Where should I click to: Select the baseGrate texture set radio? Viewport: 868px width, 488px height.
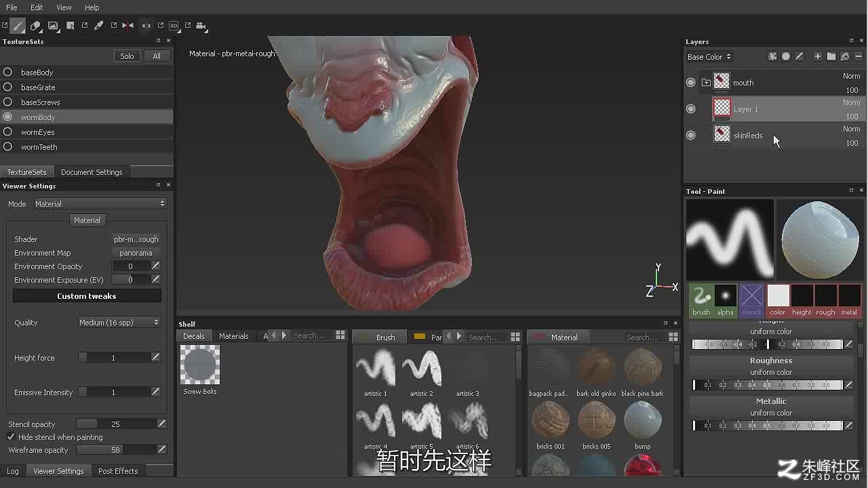(7, 87)
